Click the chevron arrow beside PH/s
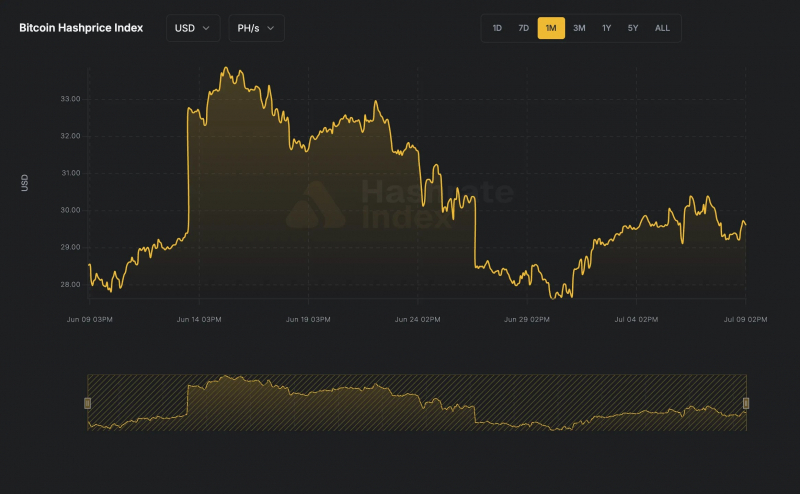This screenshot has width=800, height=494. tap(270, 28)
